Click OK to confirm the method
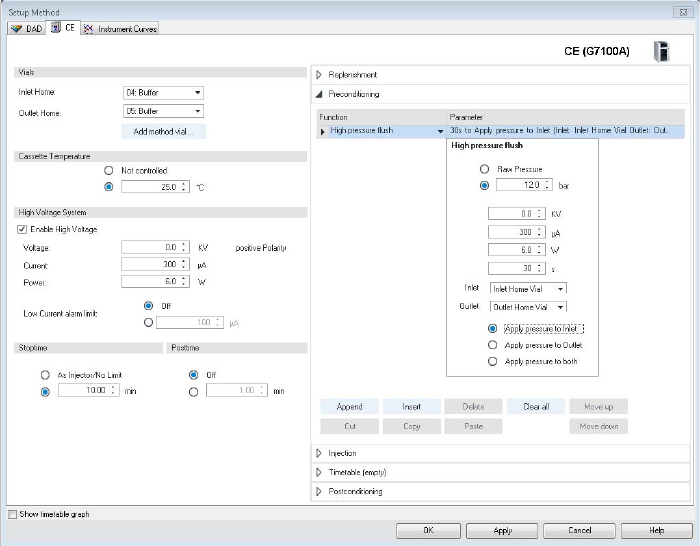Viewport: 700px width, 546px height. pos(428,530)
